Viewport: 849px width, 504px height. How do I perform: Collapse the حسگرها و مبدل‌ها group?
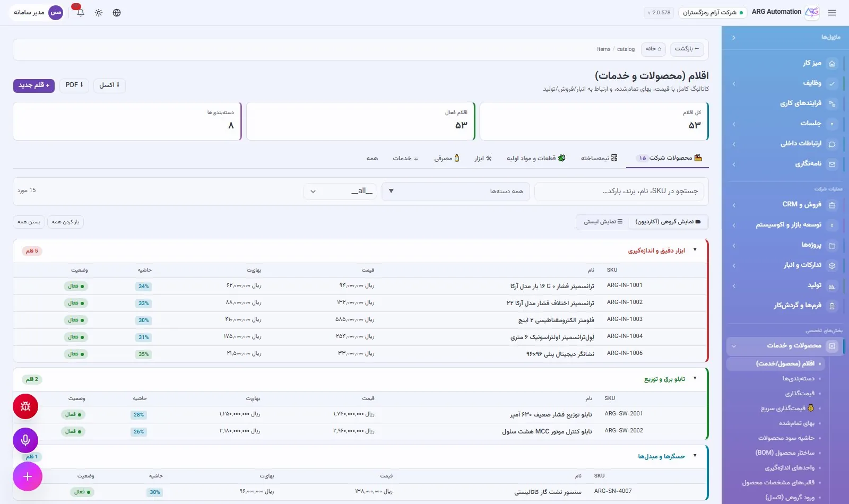[x=695, y=456]
